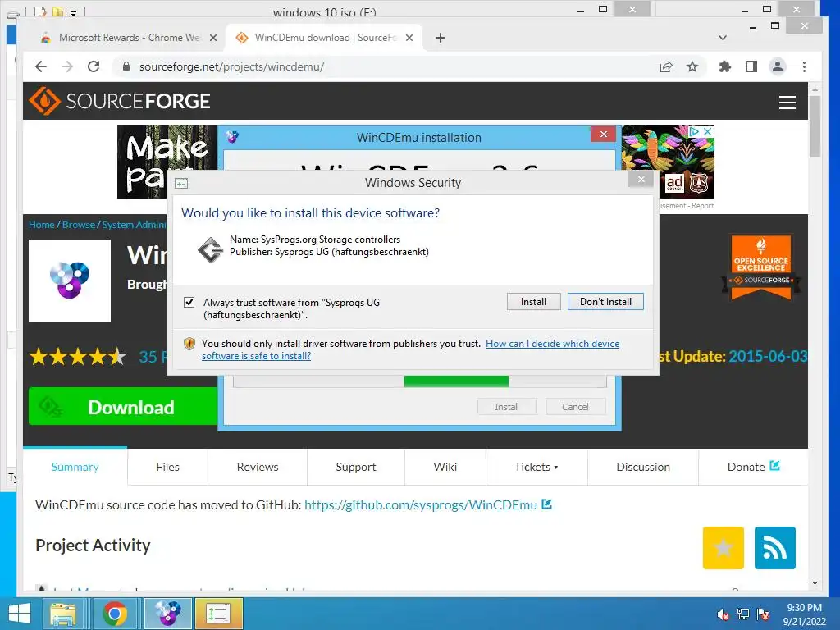Click Chrome forward arrow
This screenshot has height=630, width=840.
pos(67,66)
